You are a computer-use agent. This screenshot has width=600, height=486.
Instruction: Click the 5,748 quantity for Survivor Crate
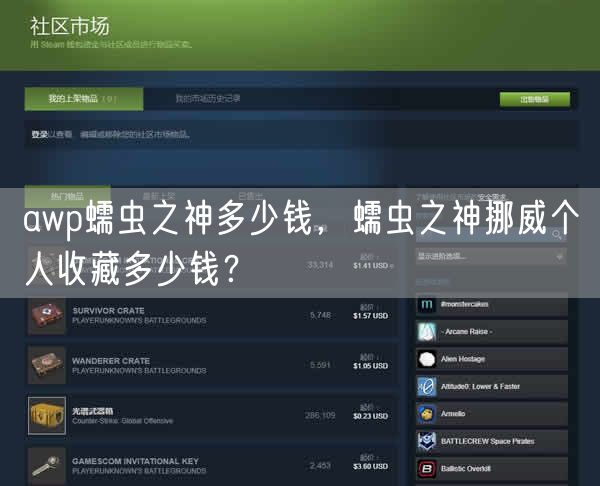point(320,315)
